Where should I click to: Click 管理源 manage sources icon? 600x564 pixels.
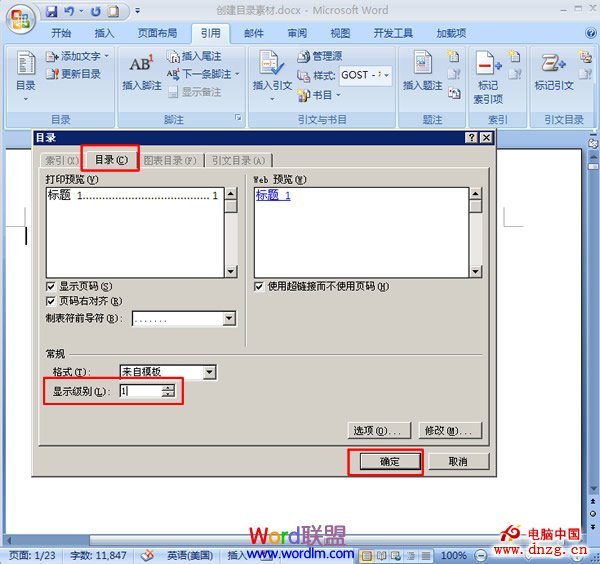point(303,57)
